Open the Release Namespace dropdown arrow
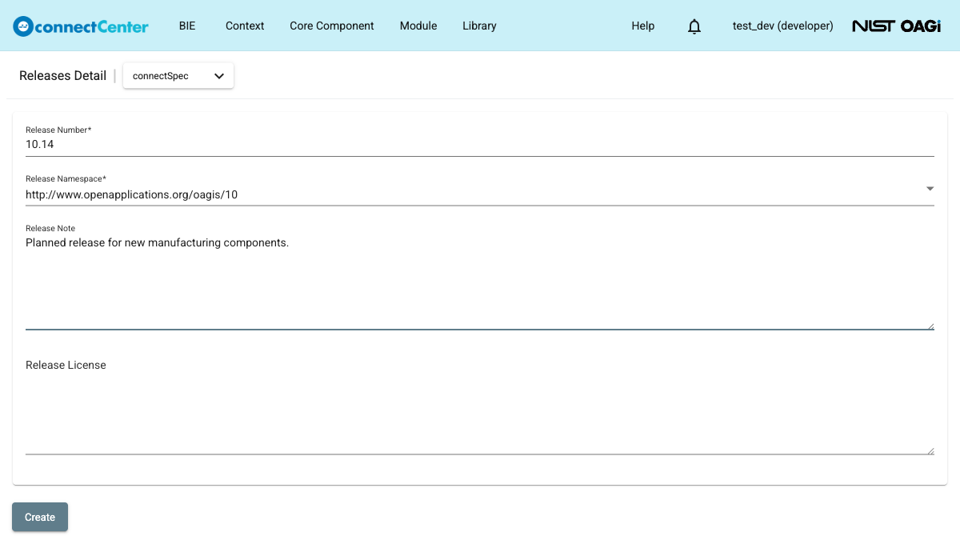The width and height of the screenshot is (960, 560). [930, 189]
